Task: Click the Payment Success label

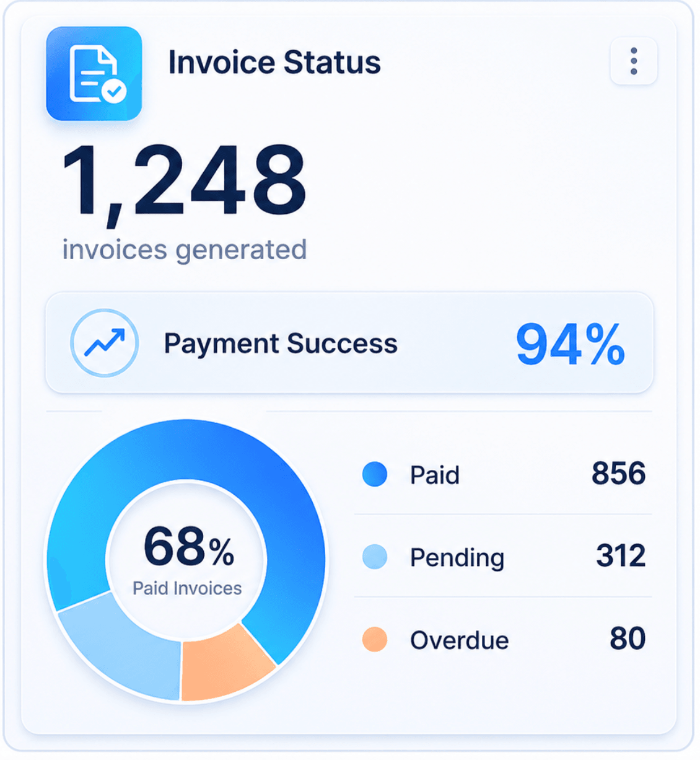Action: pyautogui.click(x=281, y=343)
